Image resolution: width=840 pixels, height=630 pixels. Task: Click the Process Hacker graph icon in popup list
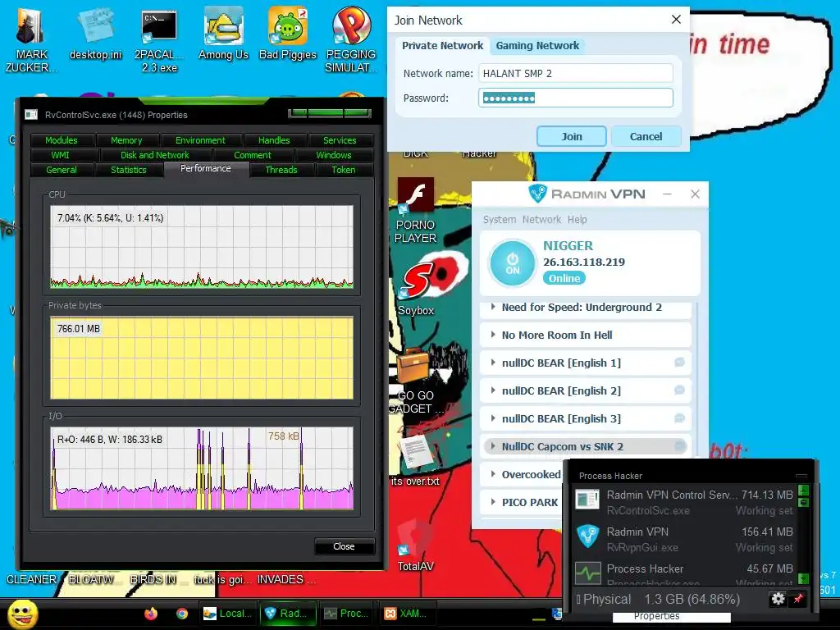point(587,573)
